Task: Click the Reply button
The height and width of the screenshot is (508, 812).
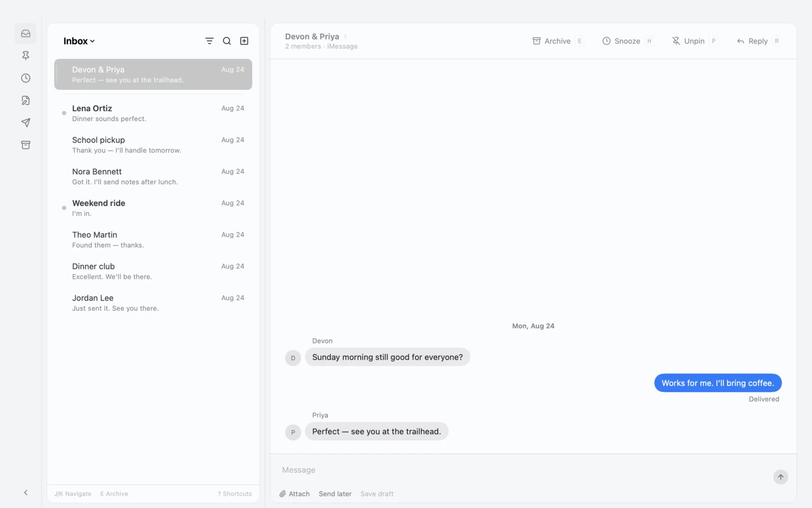Action: (758, 41)
